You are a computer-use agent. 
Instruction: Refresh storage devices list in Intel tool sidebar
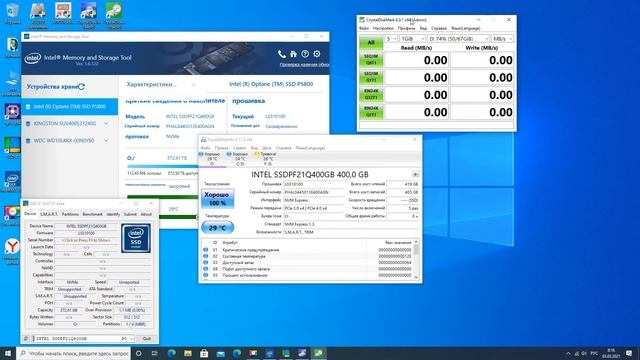tap(82, 87)
